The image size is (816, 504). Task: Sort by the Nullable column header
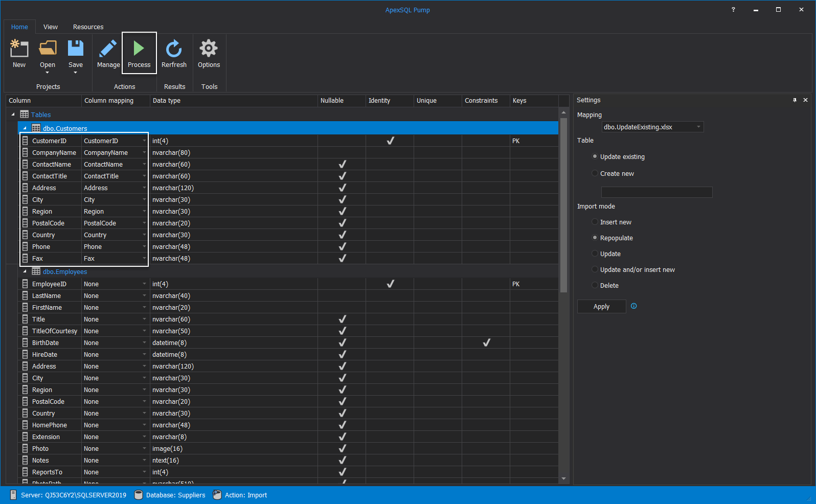[x=342, y=101]
